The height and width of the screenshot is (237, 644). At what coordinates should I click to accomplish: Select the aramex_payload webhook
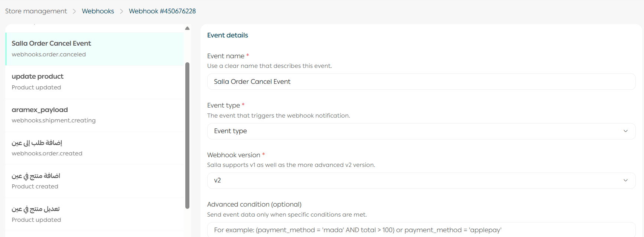(x=94, y=115)
